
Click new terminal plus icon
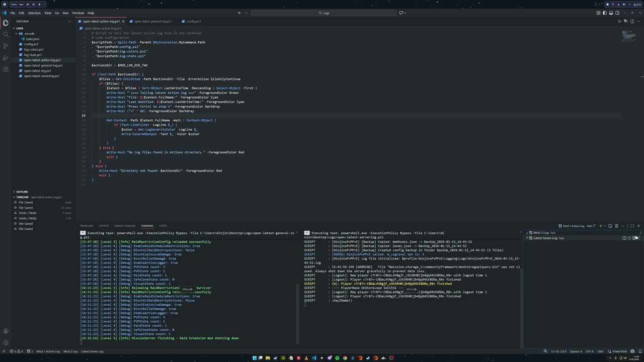(601, 226)
